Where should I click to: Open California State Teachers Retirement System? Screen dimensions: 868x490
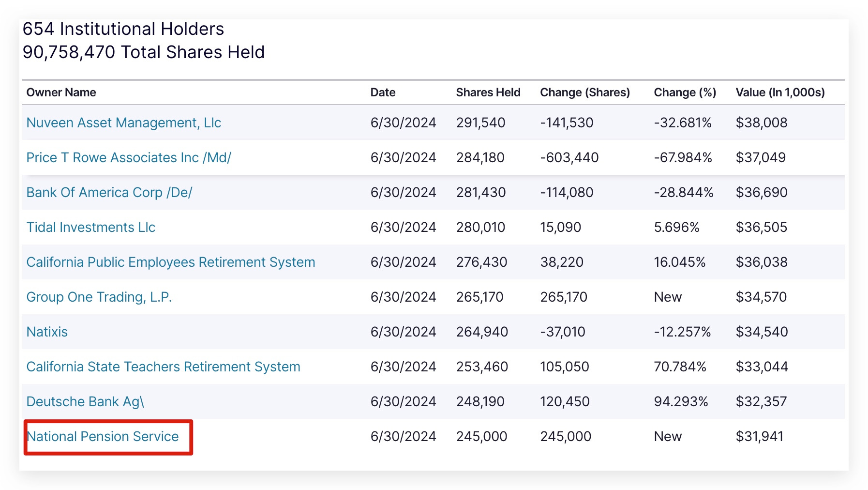click(163, 367)
